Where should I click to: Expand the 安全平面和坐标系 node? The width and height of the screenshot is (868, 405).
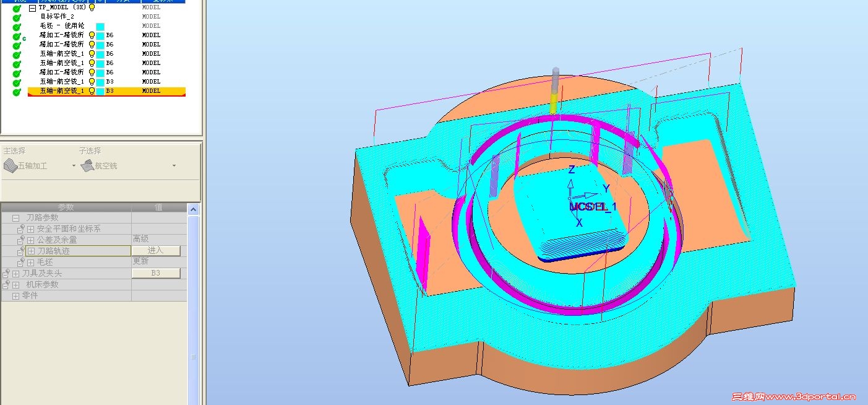[x=32, y=229]
